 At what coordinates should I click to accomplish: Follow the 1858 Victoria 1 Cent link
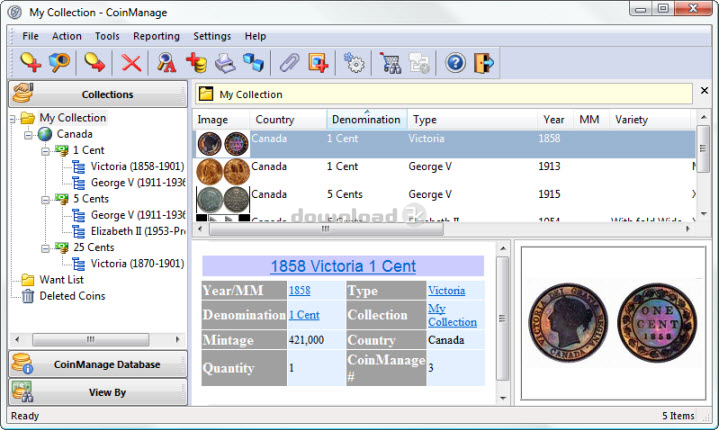[343, 266]
